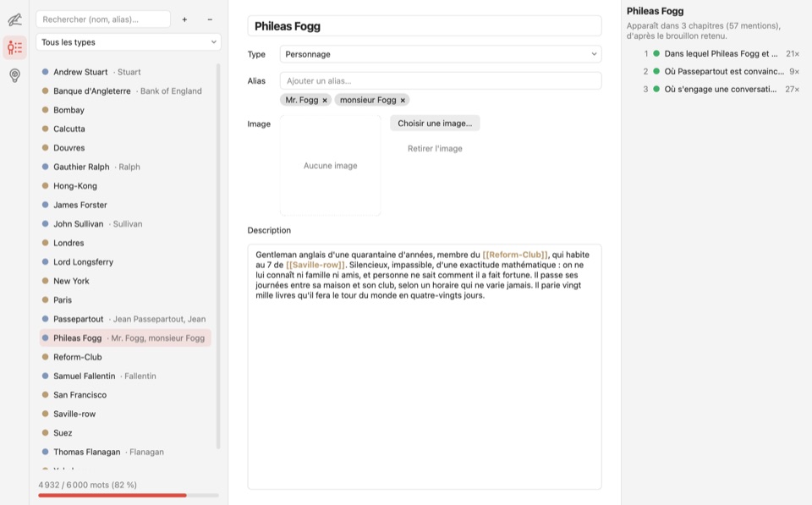The image size is (812, 505).
Task: Click the Aucune image placeholder
Action: 331,165
